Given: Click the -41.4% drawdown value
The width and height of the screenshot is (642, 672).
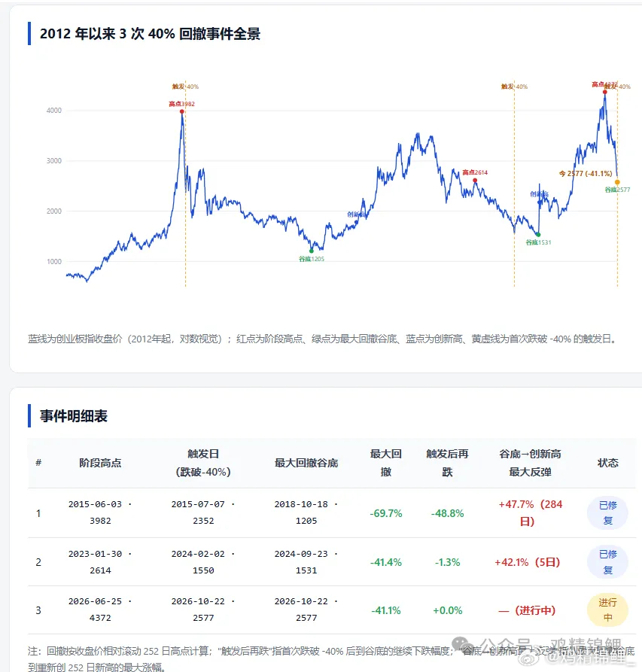Looking at the screenshot, I should pyautogui.click(x=385, y=562).
